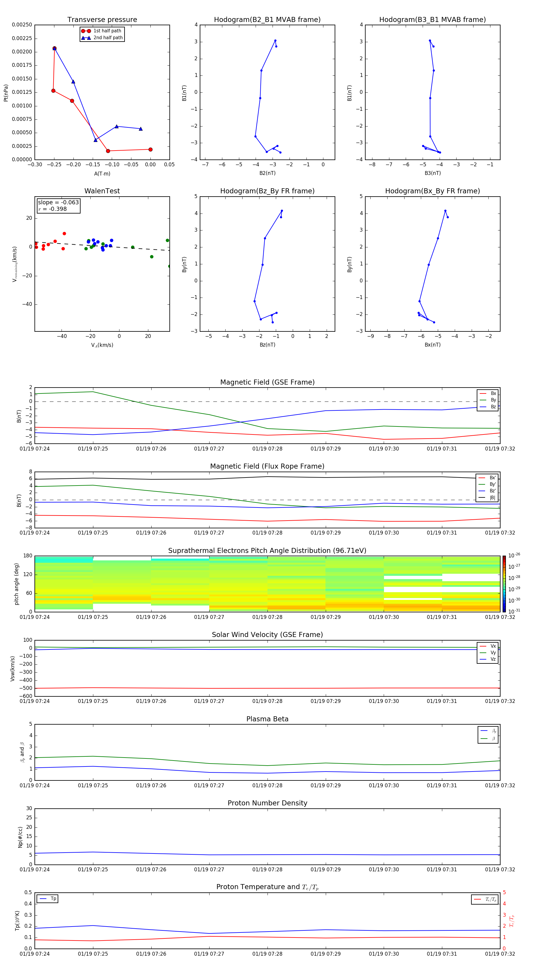Click the 'Te/Tp' legend box
Image resolution: width=535 pixels, height=980 pixels.
[484, 899]
